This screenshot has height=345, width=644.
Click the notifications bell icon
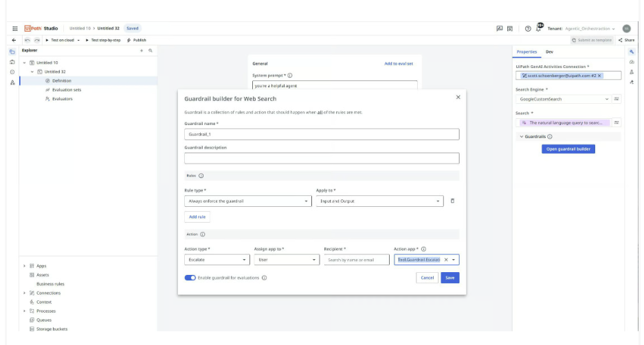(x=539, y=28)
